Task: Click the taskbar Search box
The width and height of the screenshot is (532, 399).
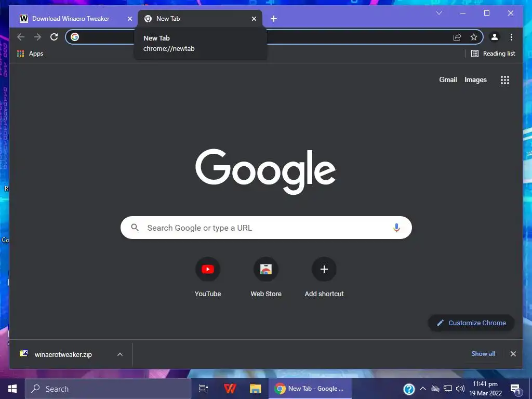Action: pos(108,389)
